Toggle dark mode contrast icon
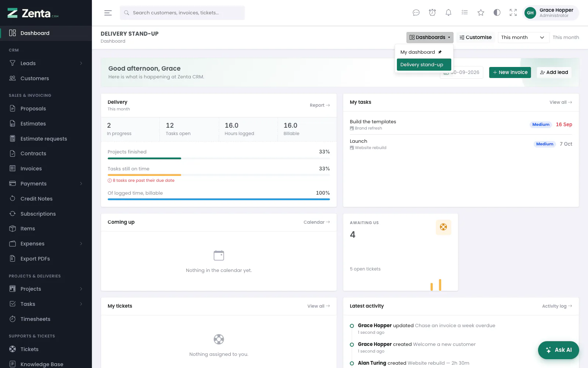The image size is (588, 368). tap(497, 13)
